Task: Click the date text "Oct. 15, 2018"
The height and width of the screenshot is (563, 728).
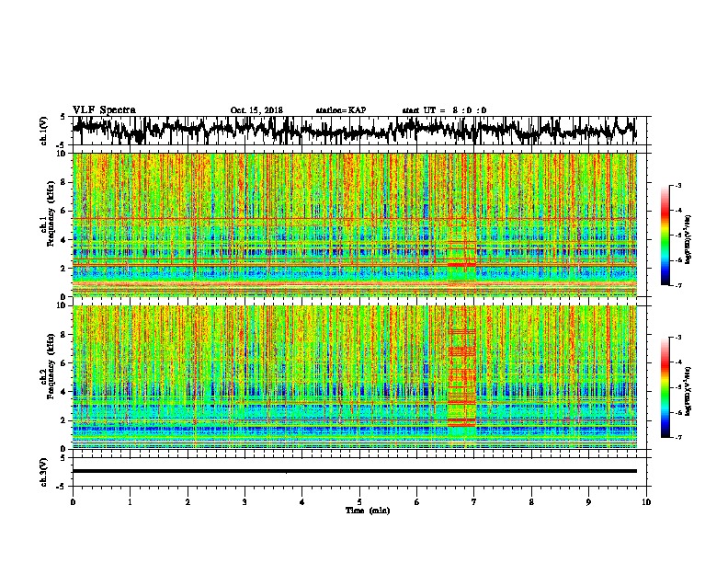Action: 256,110
